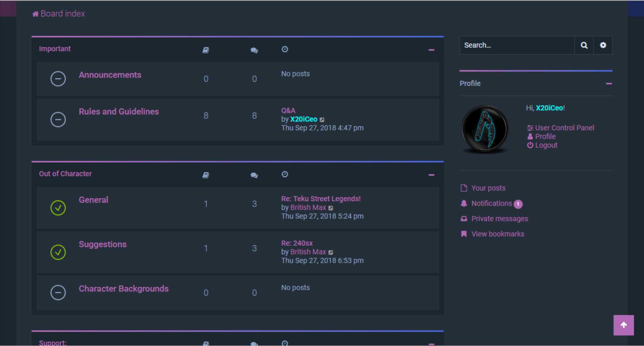
Task: Click the Notifications bell icon
Action: (x=464, y=203)
